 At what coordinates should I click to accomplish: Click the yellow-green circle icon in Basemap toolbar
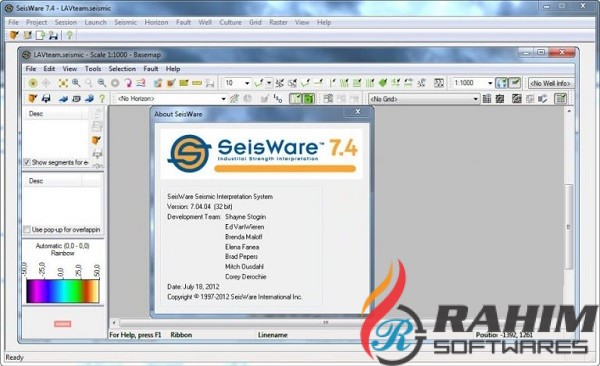tap(33, 83)
